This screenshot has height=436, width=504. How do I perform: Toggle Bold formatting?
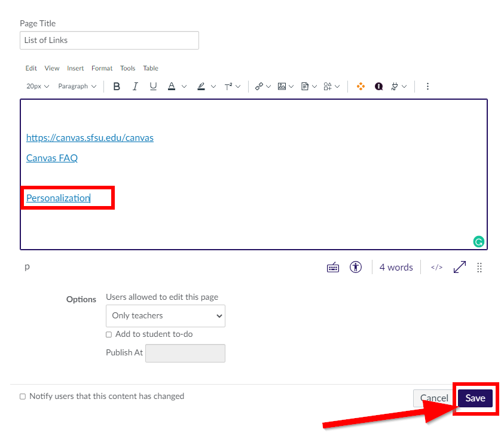117,87
